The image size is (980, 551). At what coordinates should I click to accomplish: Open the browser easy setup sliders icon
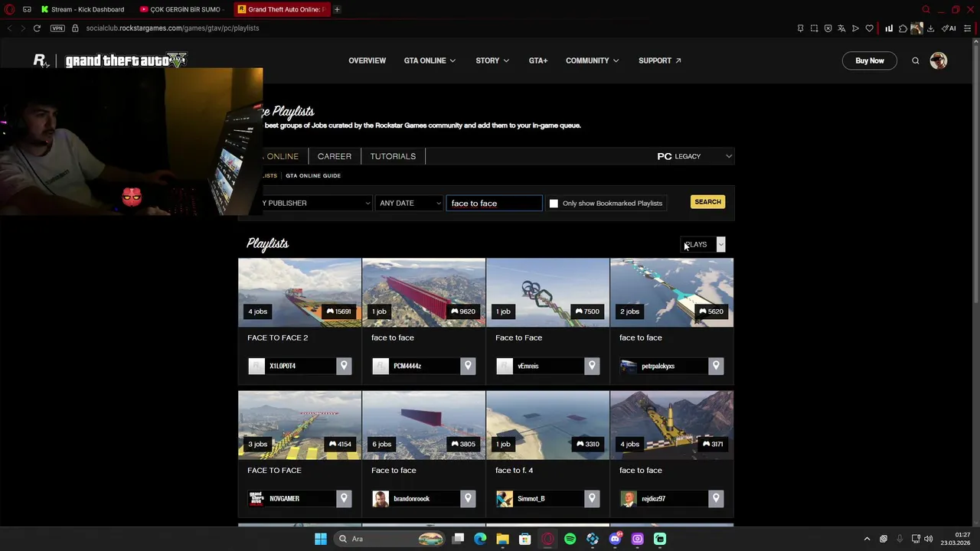point(968,28)
